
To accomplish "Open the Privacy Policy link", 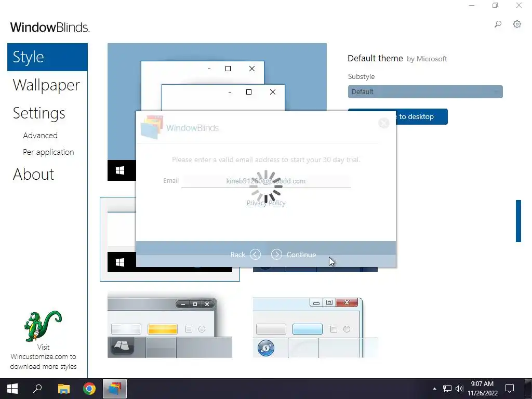I will (266, 203).
